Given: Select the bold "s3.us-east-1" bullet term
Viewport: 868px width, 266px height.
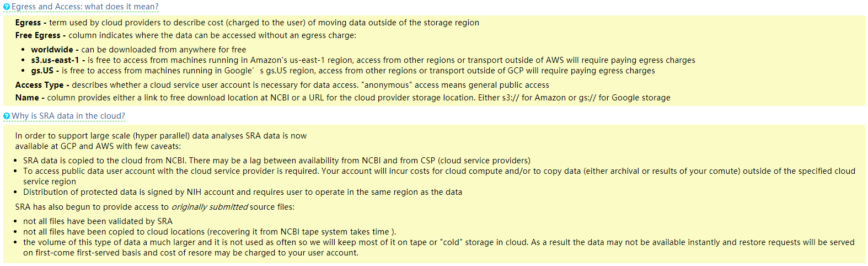Looking at the screenshot, I should (55, 60).
